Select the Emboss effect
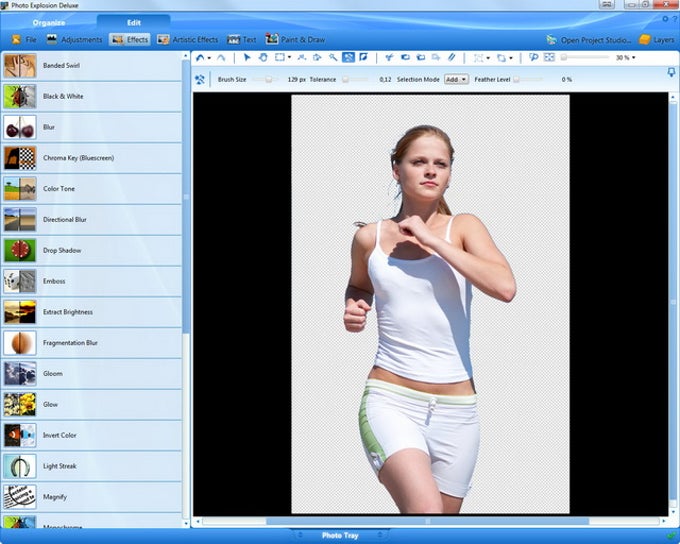 pos(92,281)
